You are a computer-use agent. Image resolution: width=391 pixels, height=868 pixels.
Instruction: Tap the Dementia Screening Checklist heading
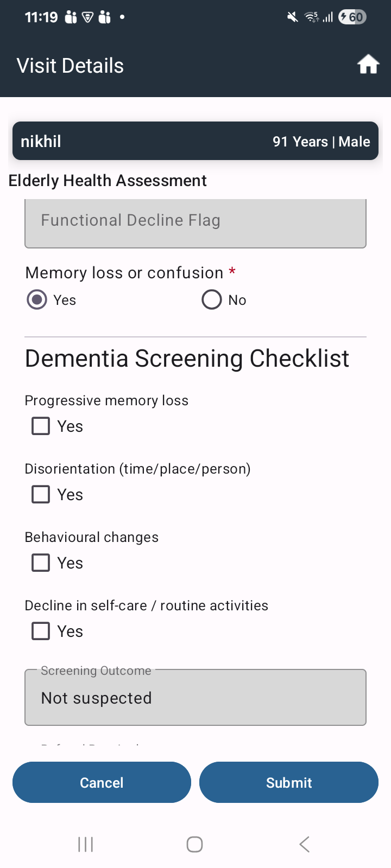pos(187,359)
